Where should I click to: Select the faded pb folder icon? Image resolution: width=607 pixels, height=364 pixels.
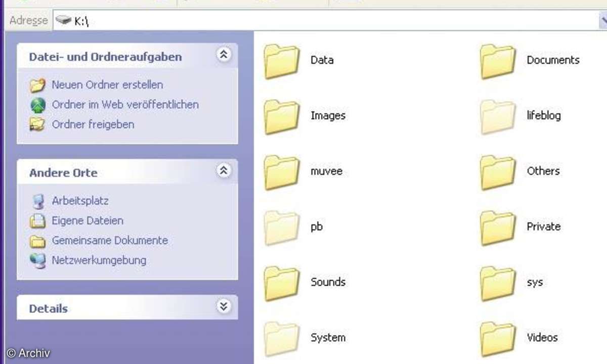pyautogui.click(x=282, y=228)
